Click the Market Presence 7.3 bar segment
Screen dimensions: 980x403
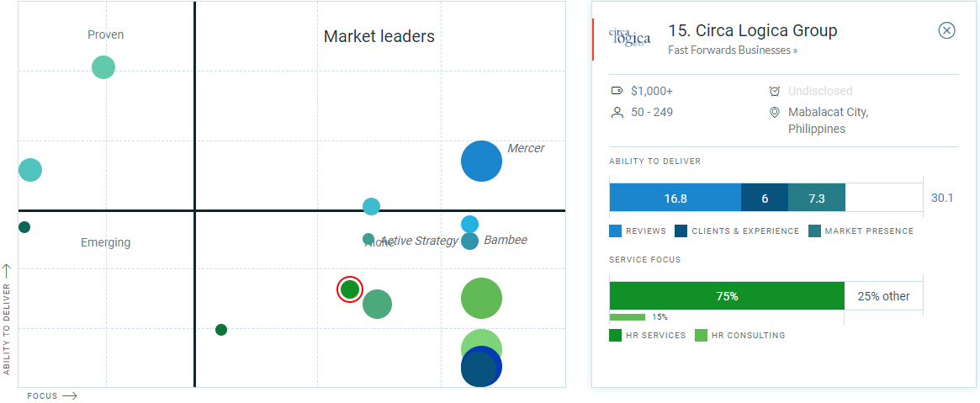coord(817,199)
